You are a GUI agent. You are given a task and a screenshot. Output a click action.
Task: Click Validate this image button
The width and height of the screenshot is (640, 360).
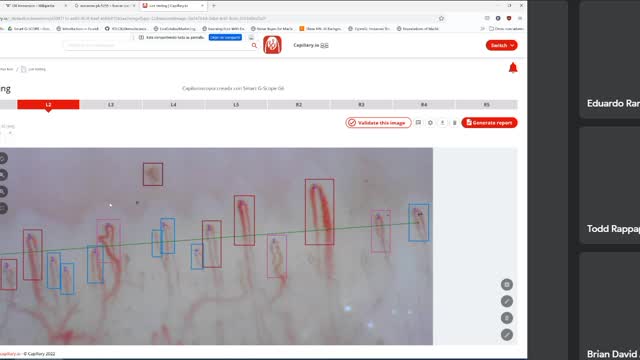[378, 123]
